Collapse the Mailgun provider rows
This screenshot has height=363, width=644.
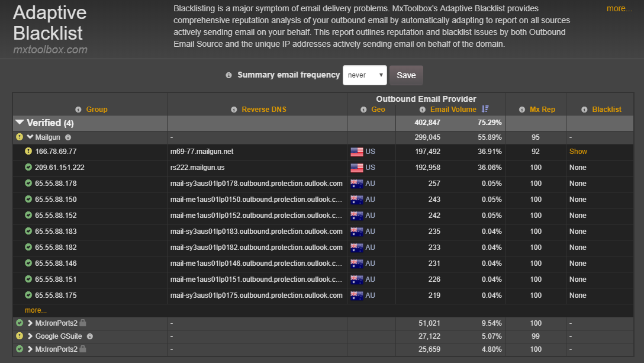tap(30, 137)
